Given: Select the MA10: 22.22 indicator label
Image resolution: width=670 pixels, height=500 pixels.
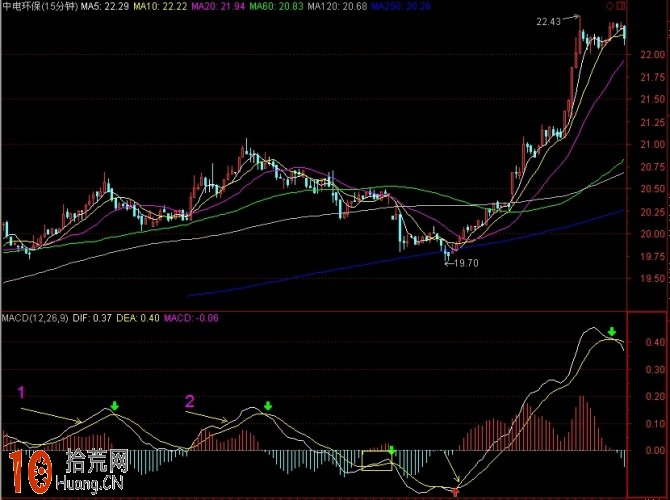Looking at the screenshot, I should pyautogui.click(x=160, y=6).
